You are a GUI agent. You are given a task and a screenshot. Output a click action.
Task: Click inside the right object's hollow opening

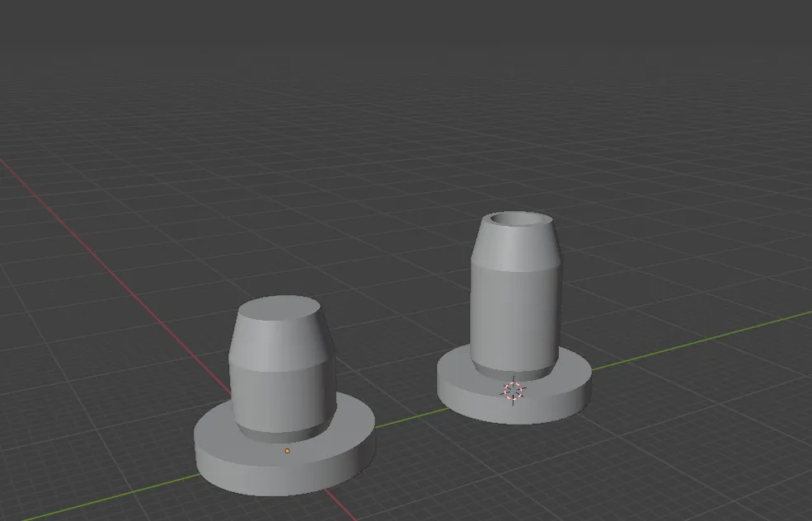(519, 220)
